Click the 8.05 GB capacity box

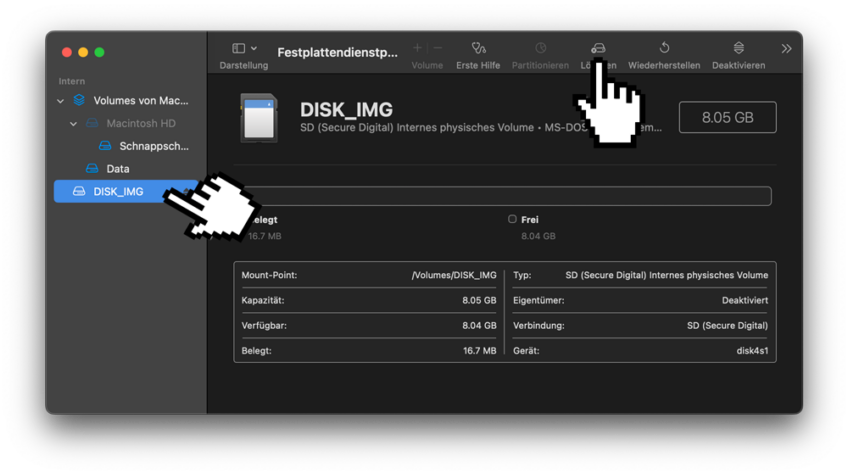coord(727,117)
